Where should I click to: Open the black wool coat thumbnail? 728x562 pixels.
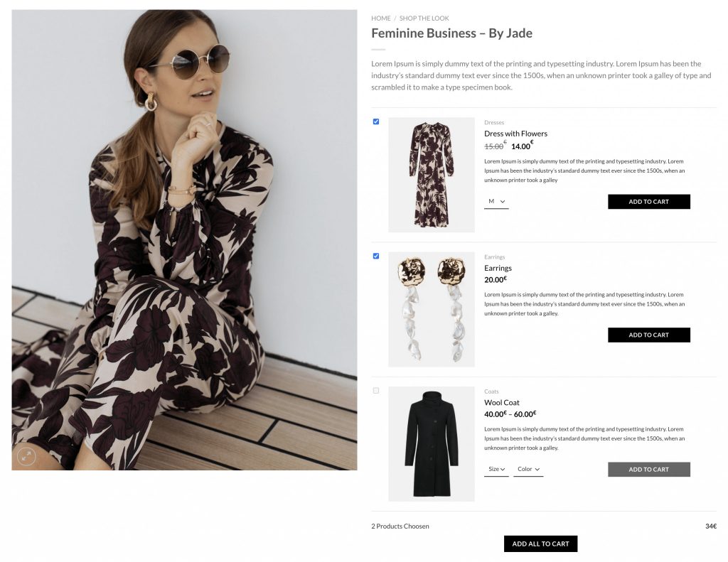click(432, 444)
